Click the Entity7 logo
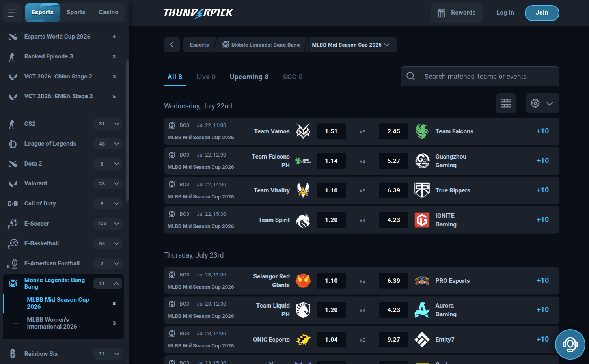Viewport: 589px width, 364px height. click(x=422, y=340)
